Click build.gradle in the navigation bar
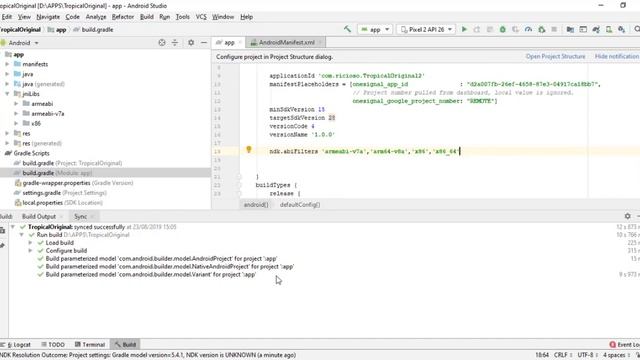Image resolution: width=640 pixels, height=360 pixels. coord(93,29)
